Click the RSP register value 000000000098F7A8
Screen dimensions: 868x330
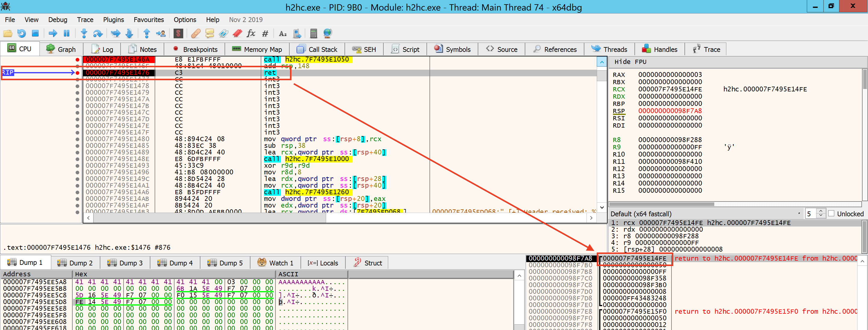click(x=670, y=111)
